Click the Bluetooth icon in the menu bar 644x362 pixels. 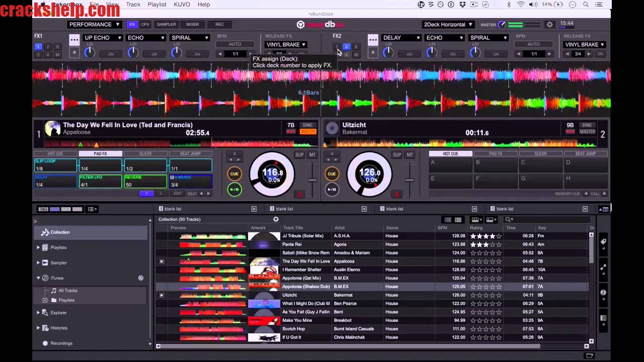[509, 5]
